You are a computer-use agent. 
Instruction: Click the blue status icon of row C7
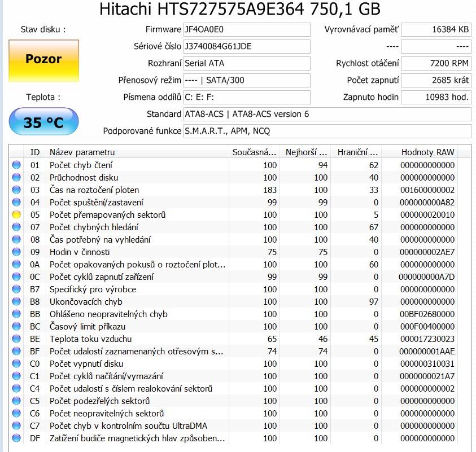point(16,426)
